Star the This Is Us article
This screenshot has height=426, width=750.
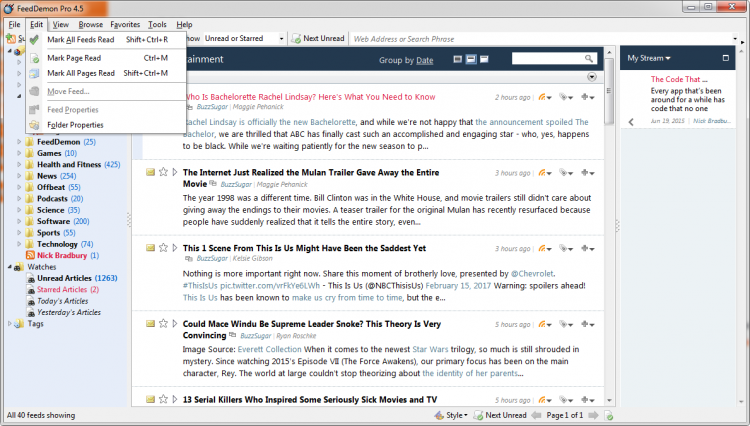[x=163, y=247]
